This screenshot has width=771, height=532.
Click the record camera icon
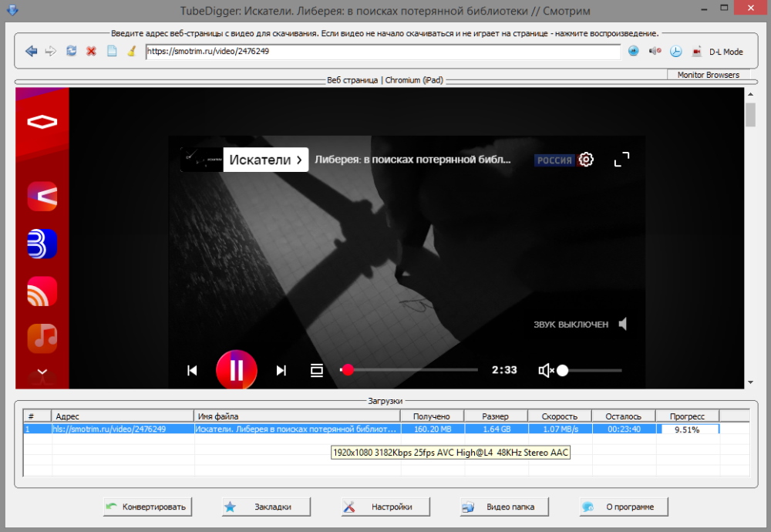point(697,51)
